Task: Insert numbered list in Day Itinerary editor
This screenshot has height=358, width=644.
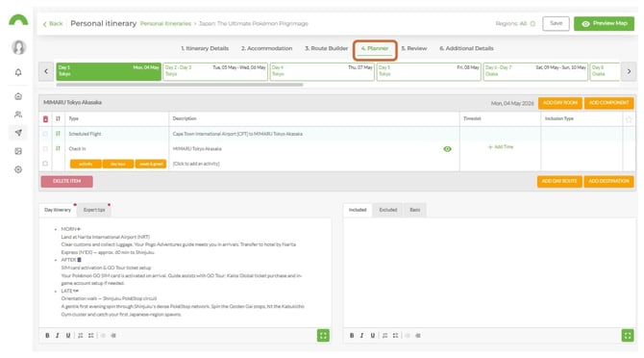Action: (x=81, y=336)
